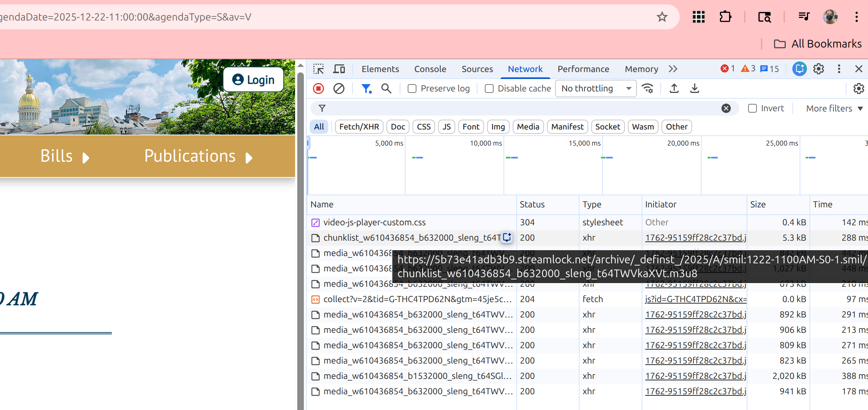Open the Performance tab

tap(583, 69)
